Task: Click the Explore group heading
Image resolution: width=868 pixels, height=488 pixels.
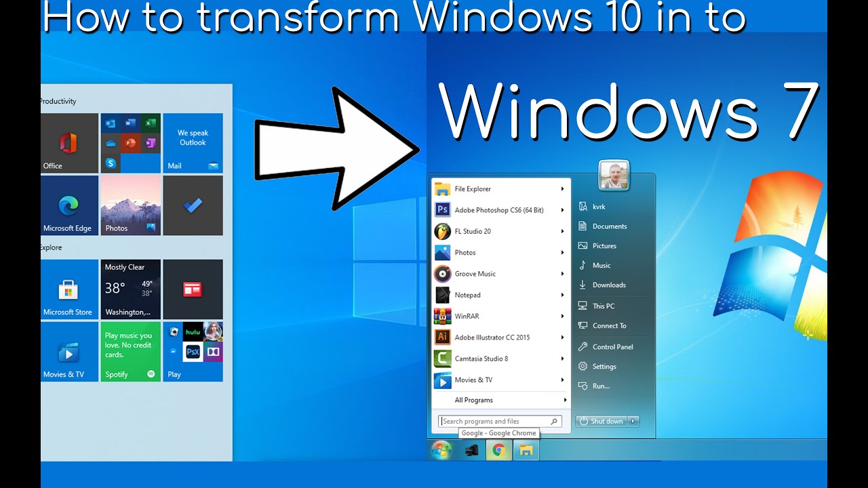Action: (51, 247)
